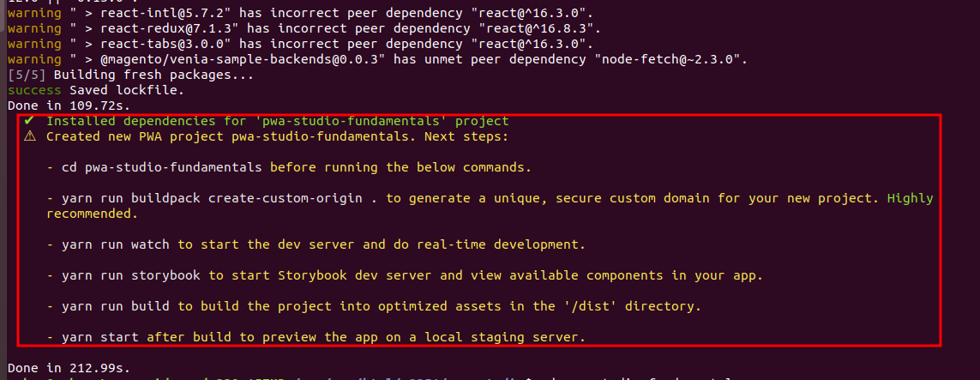Click the '/dist' directory text
The height and width of the screenshot is (380, 980).
591,306
